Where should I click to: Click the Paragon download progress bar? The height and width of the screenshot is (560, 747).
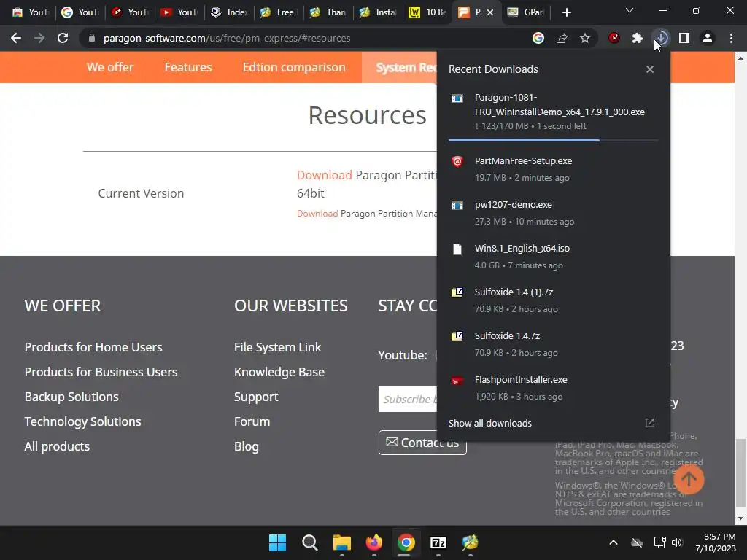point(554,141)
